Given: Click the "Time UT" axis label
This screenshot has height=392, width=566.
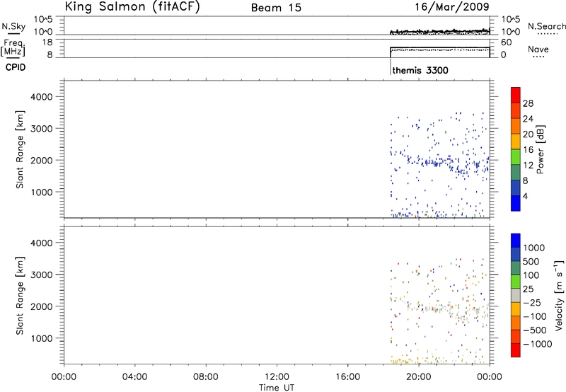Looking at the screenshot, I should point(277,388).
